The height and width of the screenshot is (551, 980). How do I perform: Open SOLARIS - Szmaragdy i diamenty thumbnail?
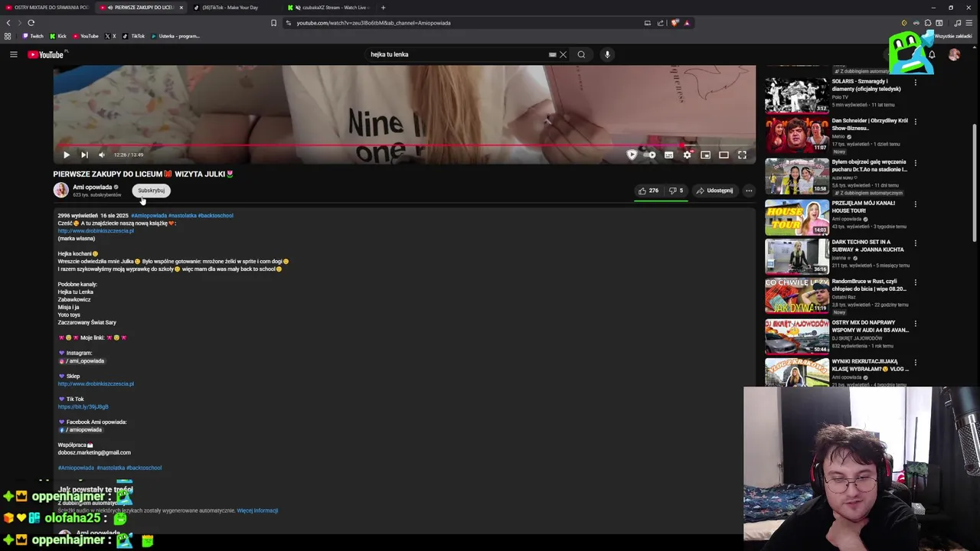tap(796, 96)
